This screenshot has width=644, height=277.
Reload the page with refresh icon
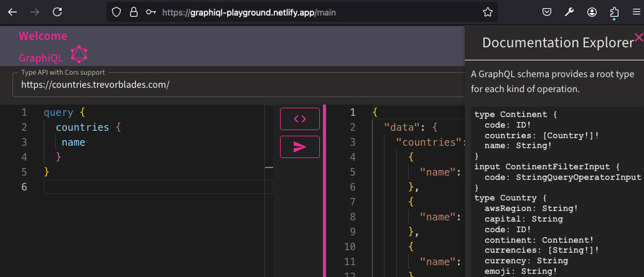click(57, 12)
